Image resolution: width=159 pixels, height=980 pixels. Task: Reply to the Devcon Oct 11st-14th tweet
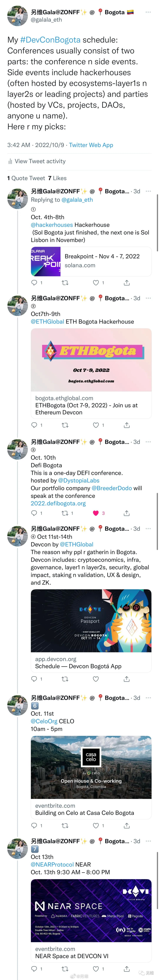pos(34,679)
